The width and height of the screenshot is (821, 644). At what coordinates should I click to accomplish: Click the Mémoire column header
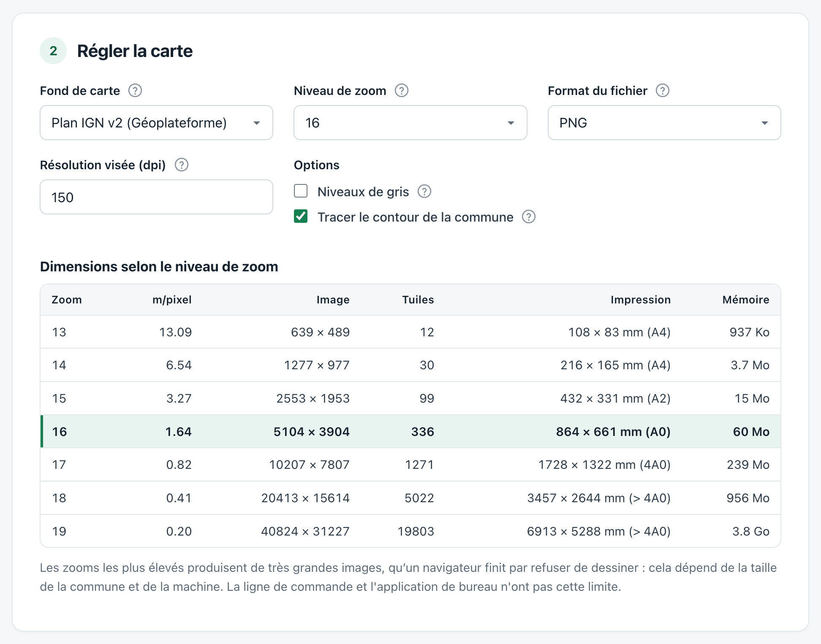coord(746,300)
